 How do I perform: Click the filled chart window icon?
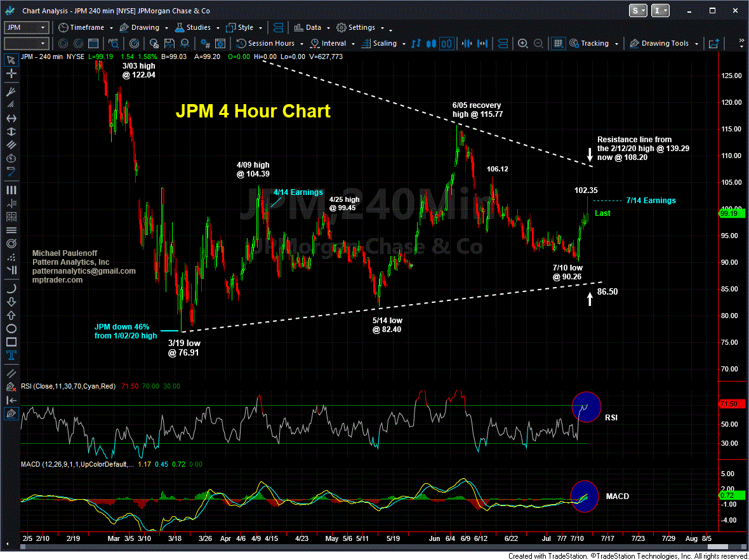[x=94, y=43]
